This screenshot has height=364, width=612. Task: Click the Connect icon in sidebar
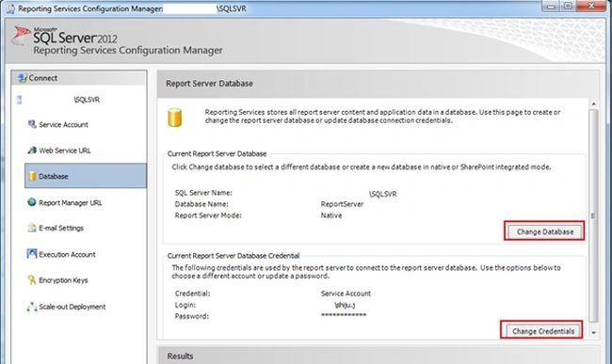click(23, 78)
